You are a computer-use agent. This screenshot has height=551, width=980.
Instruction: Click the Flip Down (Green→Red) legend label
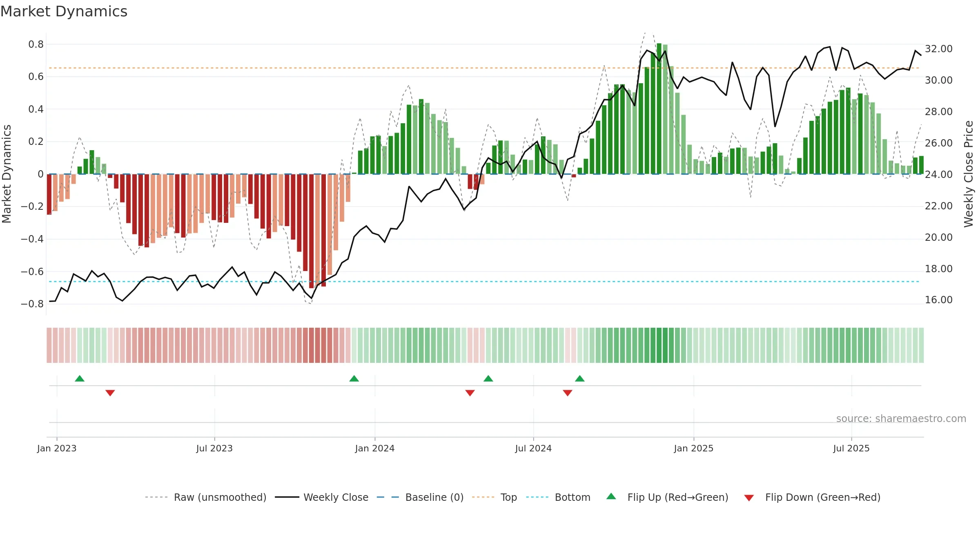(823, 497)
